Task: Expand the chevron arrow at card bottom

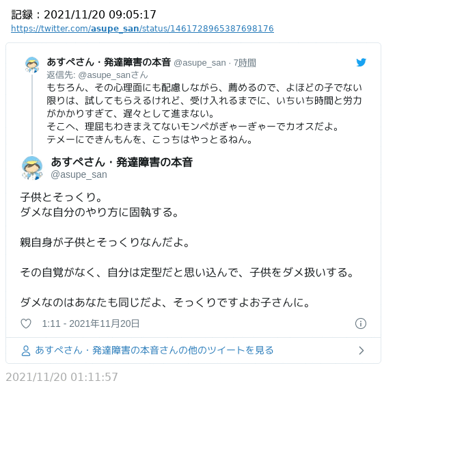Action: pos(361,351)
